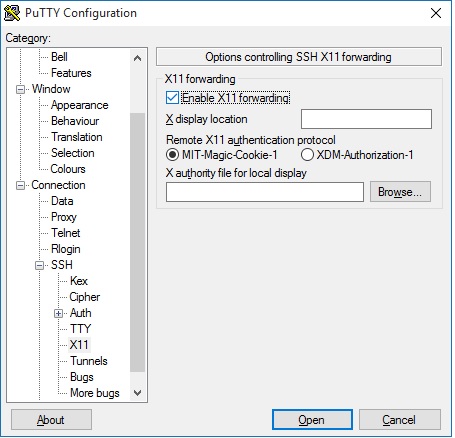Open the Features category
This screenshot has width=455, height=438.
(x=71, y=73)
